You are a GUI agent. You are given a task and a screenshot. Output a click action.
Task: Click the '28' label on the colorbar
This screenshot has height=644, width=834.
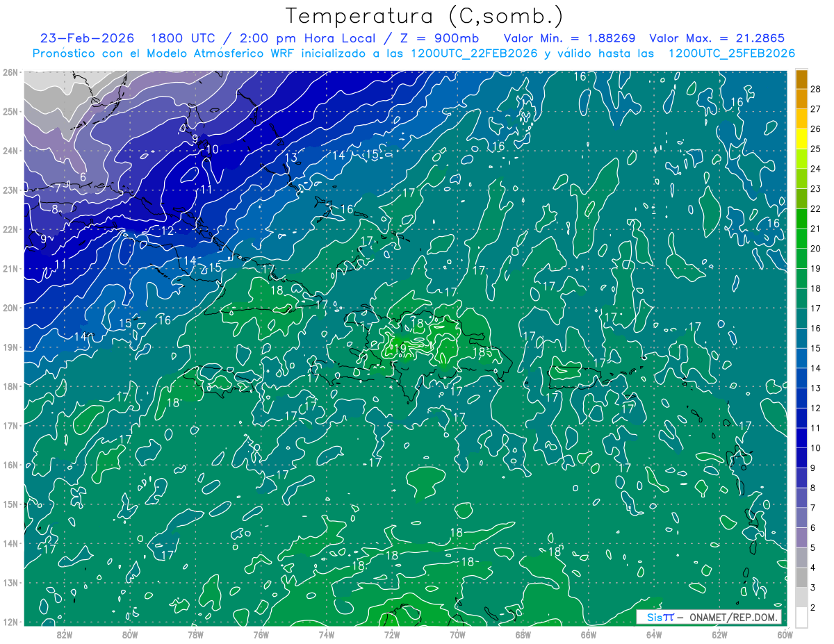[816, 88]
